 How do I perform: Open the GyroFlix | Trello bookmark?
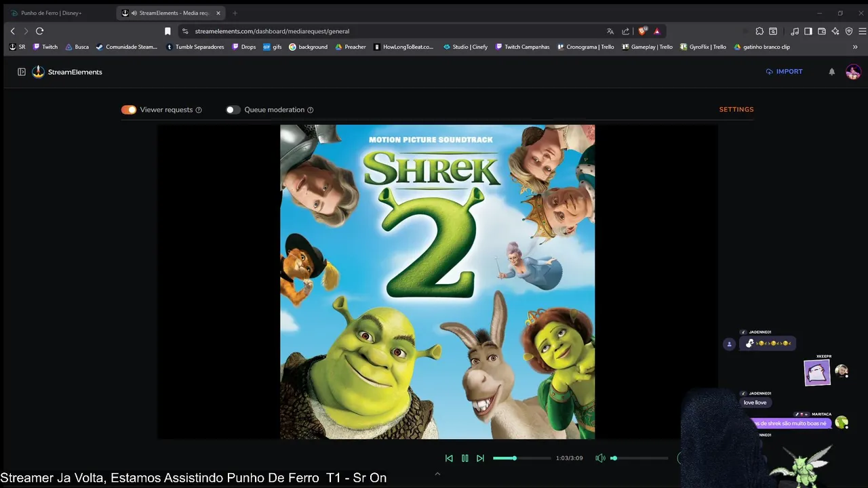[x=703, y=47]
